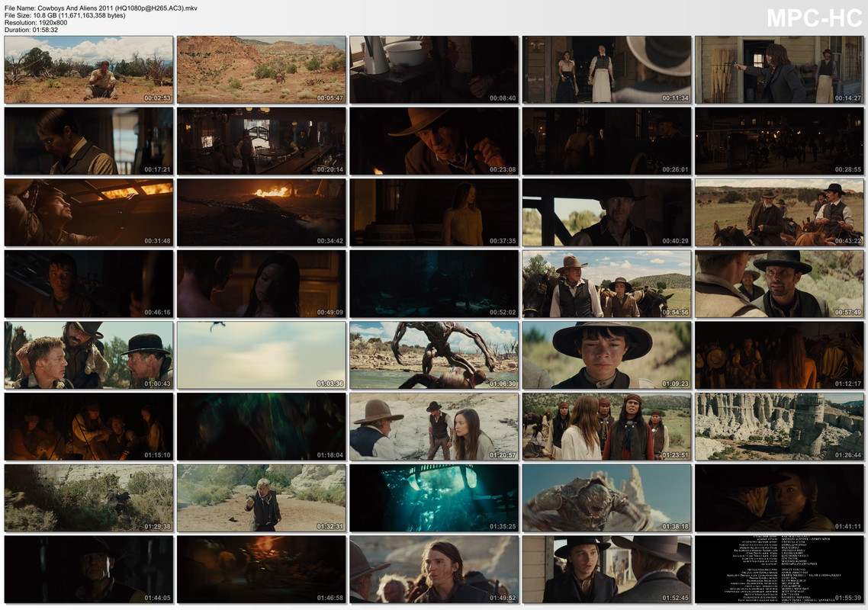Open the frame at 00:14:27
868x610 pixels.
point(780,69)
